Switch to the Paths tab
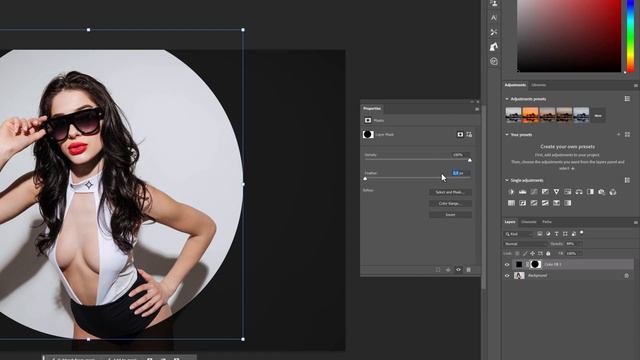 pyautogui.click(x=547, y=222)
